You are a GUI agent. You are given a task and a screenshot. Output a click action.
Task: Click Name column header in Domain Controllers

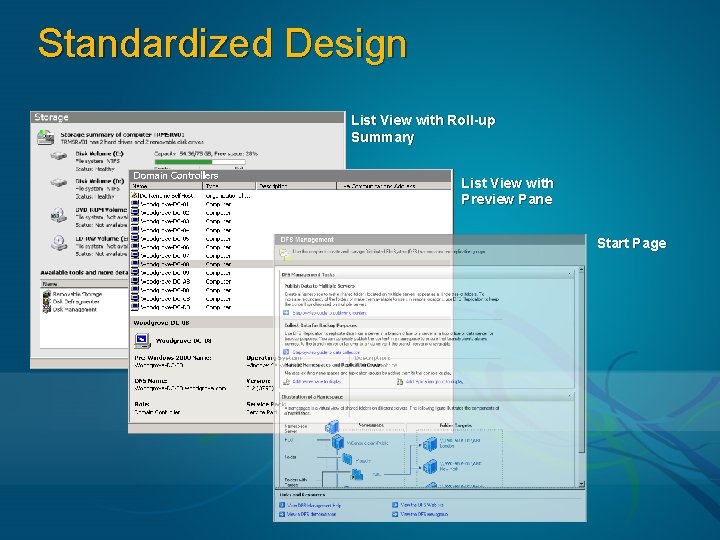(x=166, y=186)
